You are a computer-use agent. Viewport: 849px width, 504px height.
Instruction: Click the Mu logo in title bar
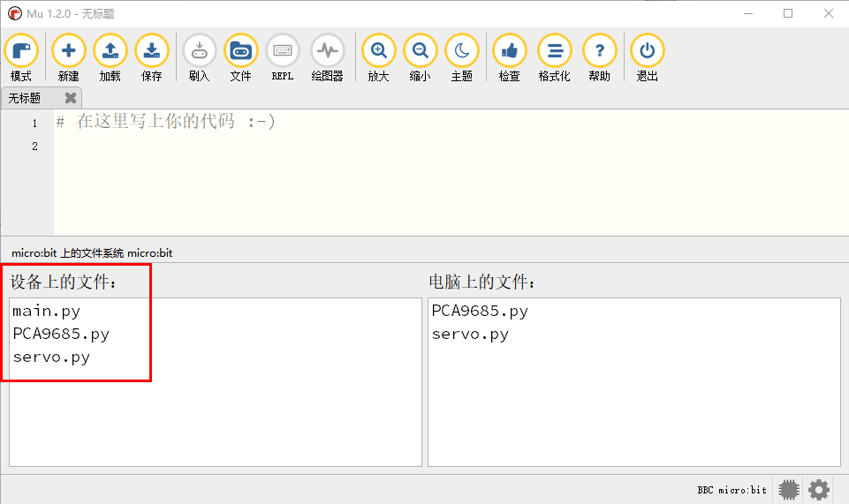tap(15, 13)
